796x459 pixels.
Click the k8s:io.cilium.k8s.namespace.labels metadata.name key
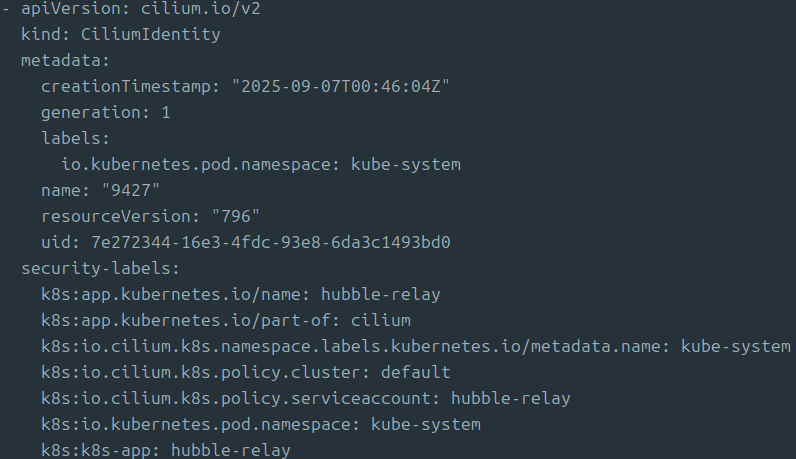tap(355, 347)
